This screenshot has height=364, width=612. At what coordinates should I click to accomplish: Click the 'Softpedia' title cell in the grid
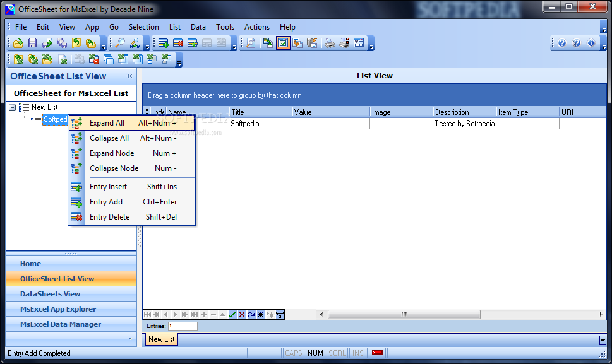click(261, 124)
